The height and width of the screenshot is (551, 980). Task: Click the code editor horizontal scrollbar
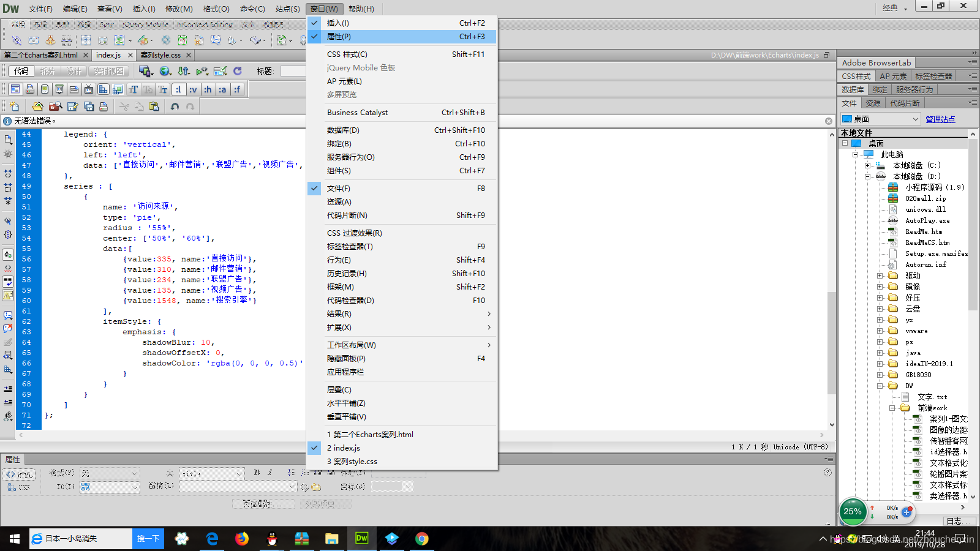click(422, 435)
